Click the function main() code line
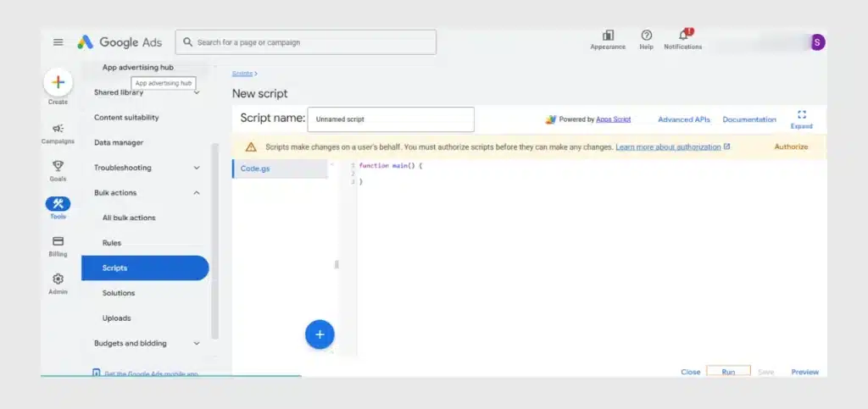Screen dimensions: 868x409 point(391,166)
